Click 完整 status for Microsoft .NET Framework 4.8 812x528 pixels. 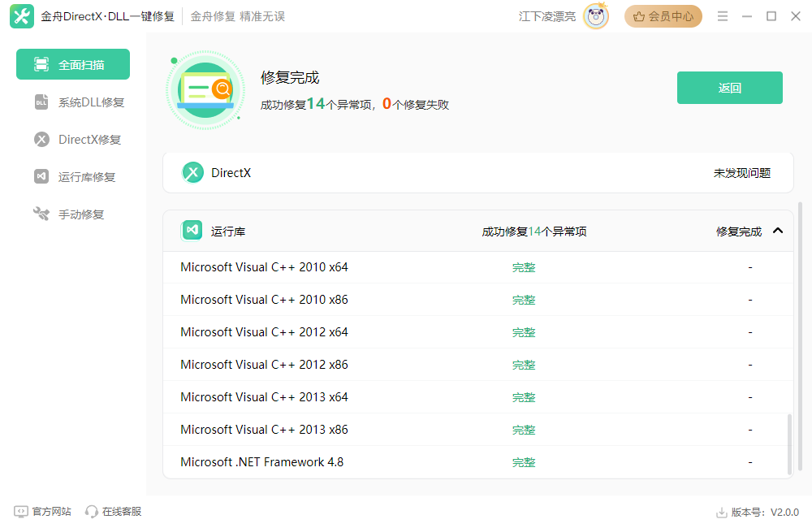click(x=524, y=461)
